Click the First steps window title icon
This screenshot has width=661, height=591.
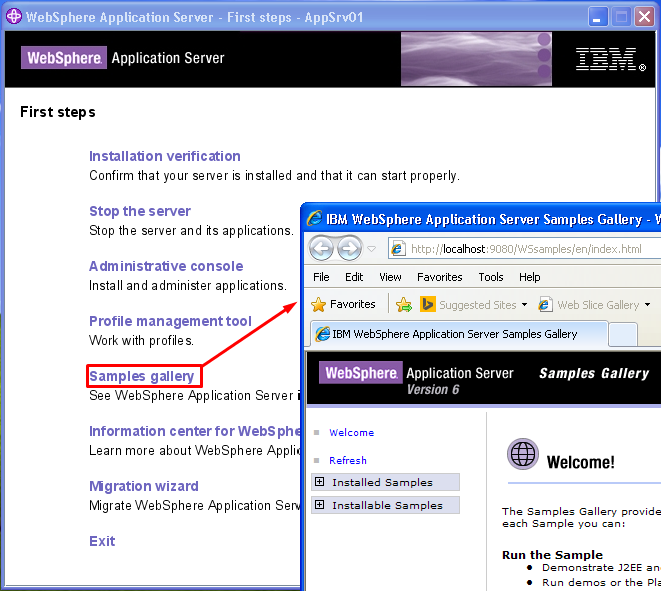[14, 17]
